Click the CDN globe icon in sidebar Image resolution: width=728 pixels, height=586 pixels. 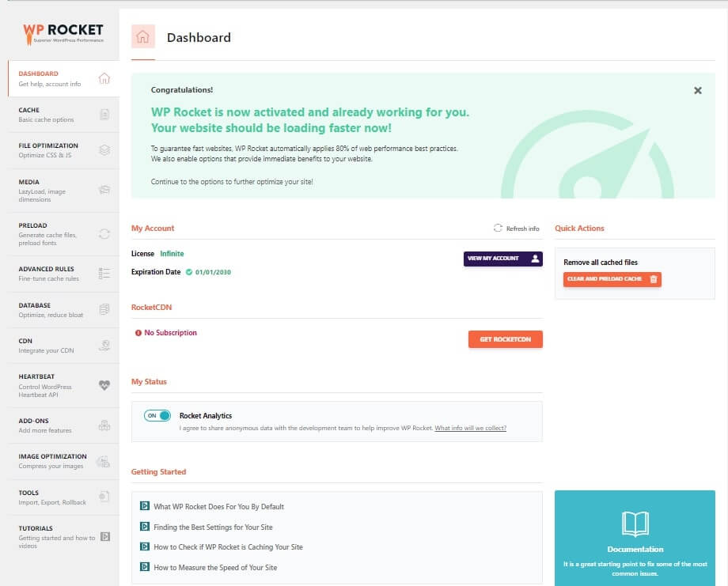105,346
